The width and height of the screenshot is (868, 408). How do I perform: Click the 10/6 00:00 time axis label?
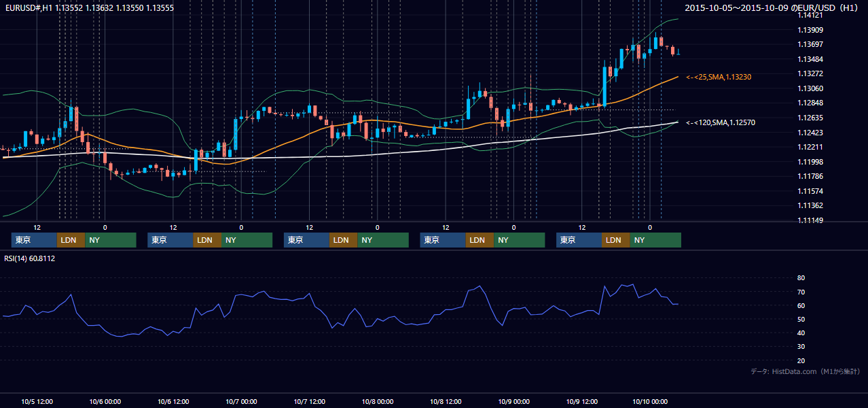tap(105, 401)
